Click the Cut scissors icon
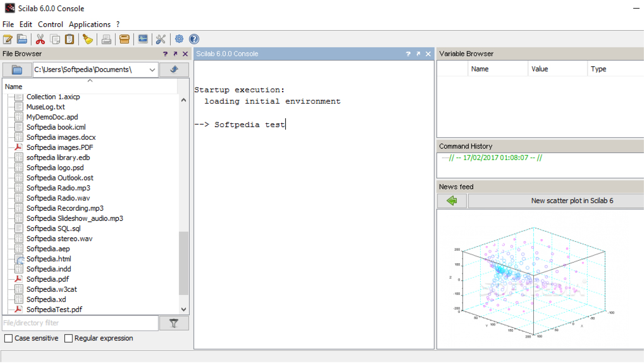 click(x=40, y=39)
